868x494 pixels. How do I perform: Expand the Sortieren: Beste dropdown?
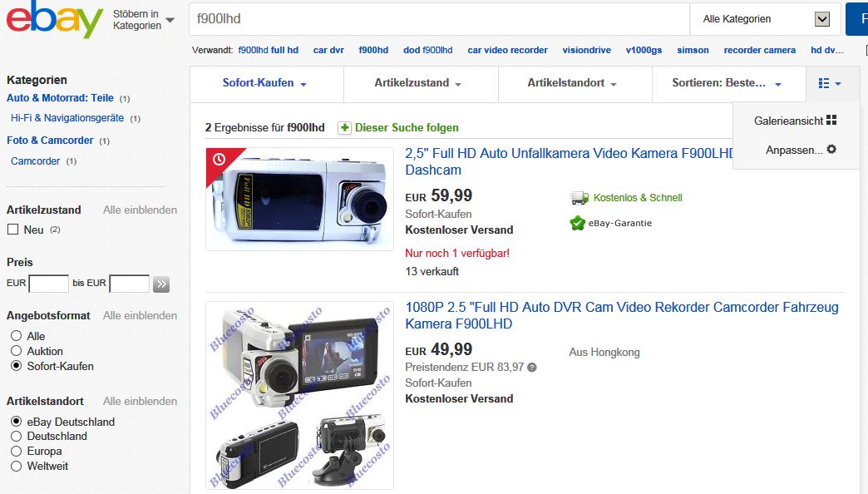(x=728, y=84)
